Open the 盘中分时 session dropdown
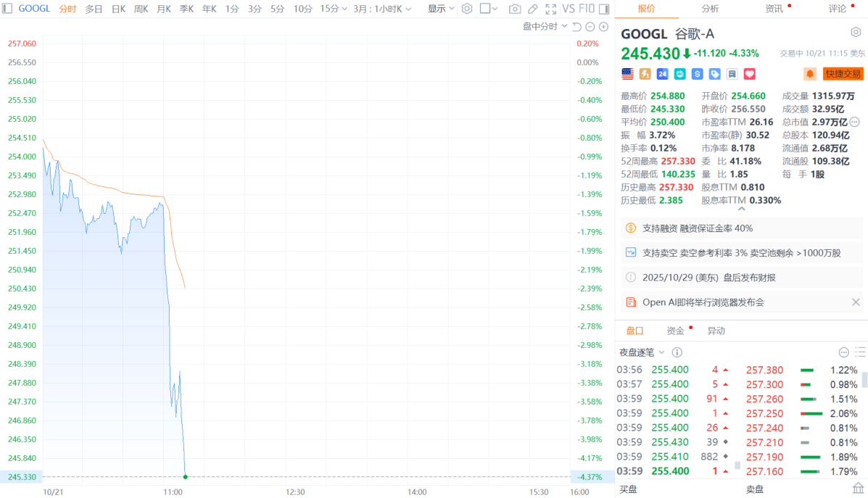Viewport: 868px width, 498px height. [x=545, y=27]
